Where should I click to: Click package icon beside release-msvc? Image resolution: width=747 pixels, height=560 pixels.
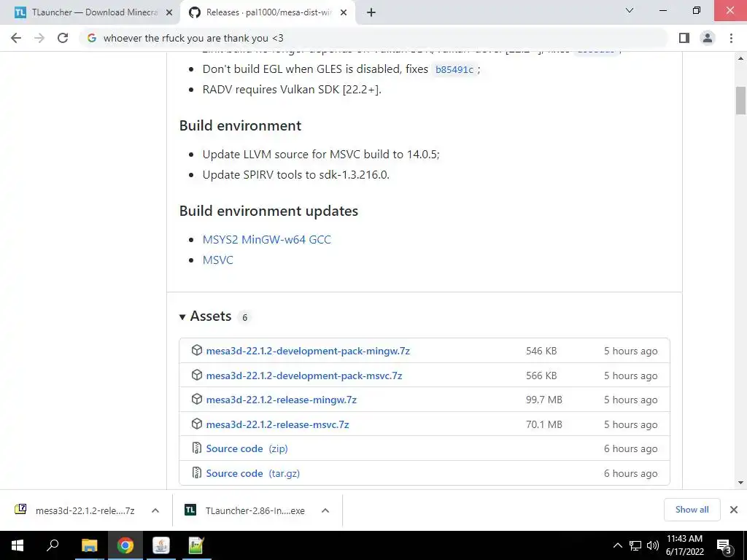pyautogui.click(x=197, y=424)
